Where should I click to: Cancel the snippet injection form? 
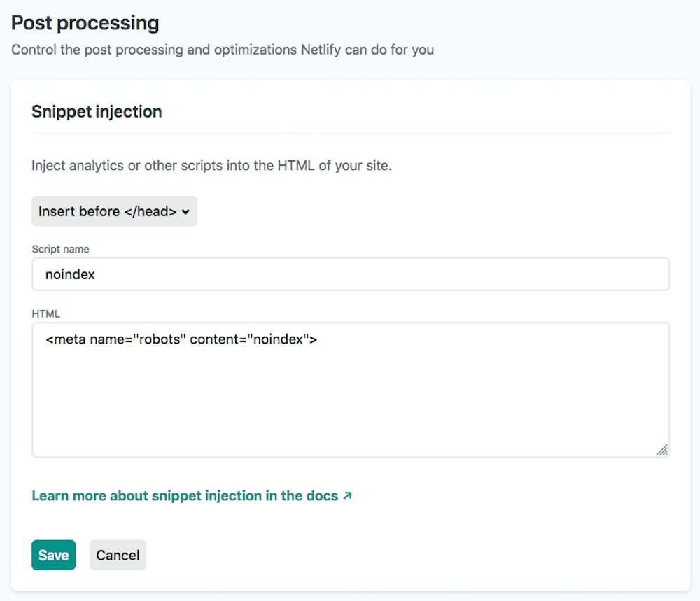118,555
